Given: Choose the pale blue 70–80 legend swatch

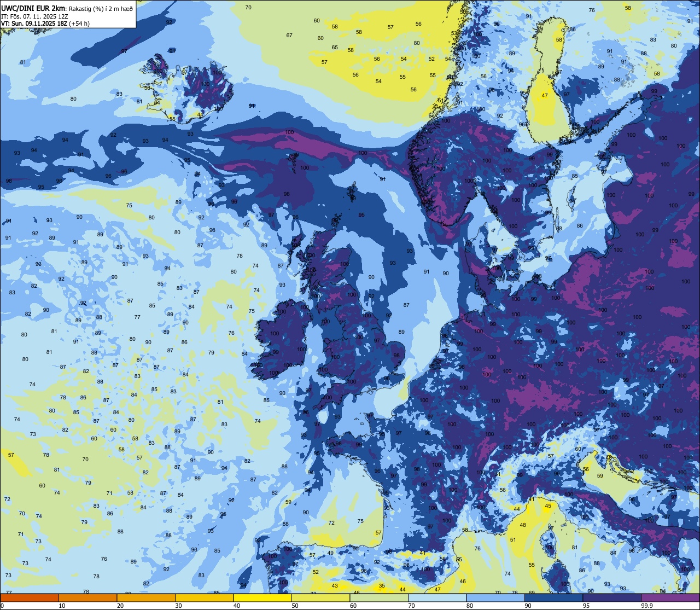Looking at the screenshot, I should click(437, 597).
